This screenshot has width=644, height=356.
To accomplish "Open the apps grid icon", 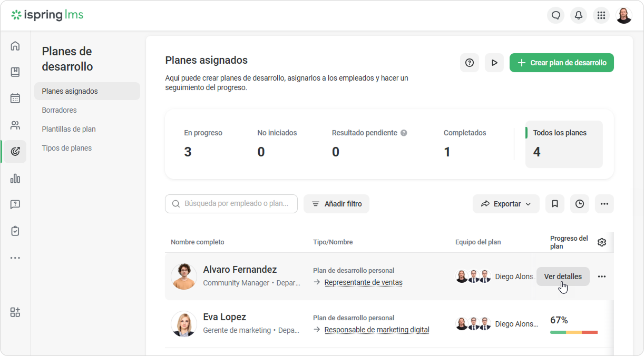I will 601,15.
